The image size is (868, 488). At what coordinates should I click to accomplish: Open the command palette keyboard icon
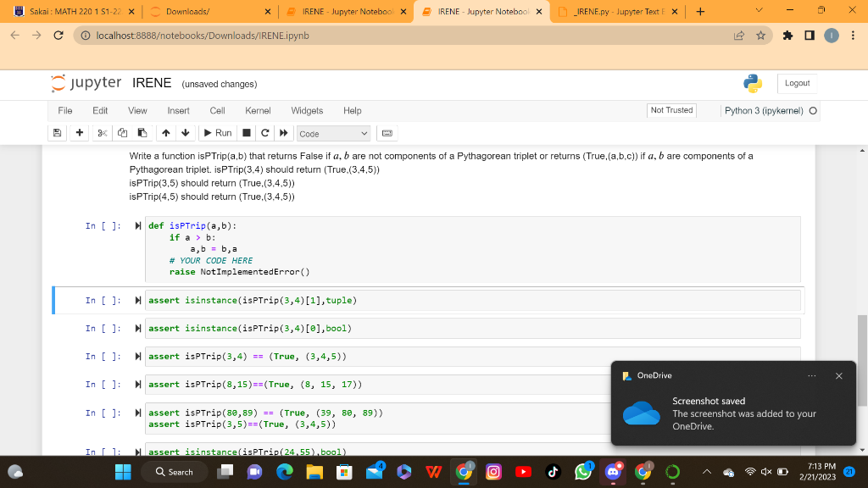(x=387, y=133)
